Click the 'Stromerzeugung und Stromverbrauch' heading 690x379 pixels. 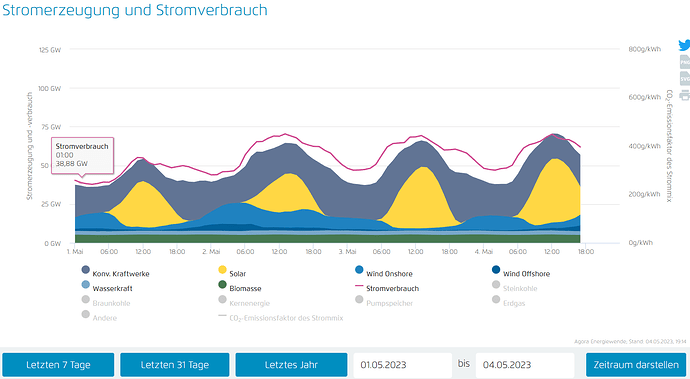coord(135,10)
